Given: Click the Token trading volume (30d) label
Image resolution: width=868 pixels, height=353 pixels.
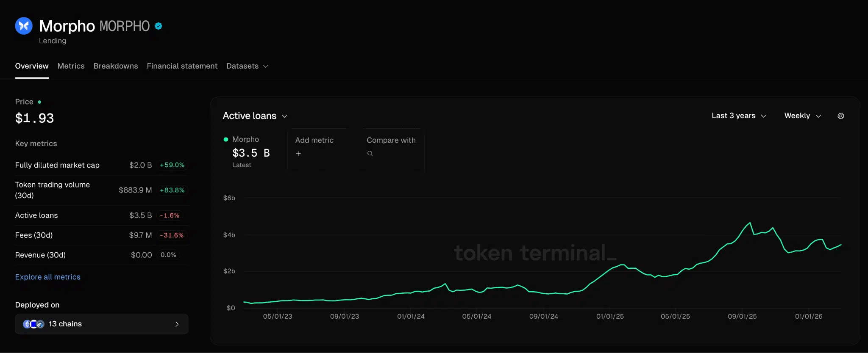Looking at the screenshot, I should click(x=53, y=190).
